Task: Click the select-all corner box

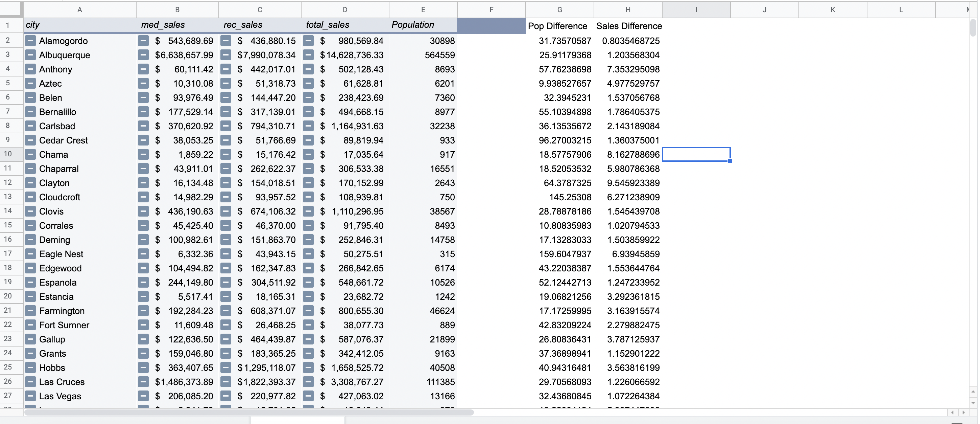Action: tap(11, 9)
